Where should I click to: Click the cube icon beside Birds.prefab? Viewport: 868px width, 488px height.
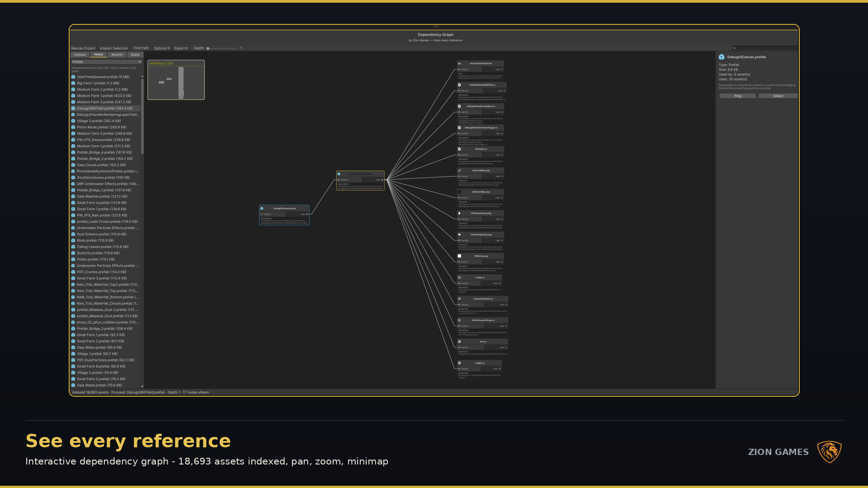pyautogui.click(x=73, y=240)
